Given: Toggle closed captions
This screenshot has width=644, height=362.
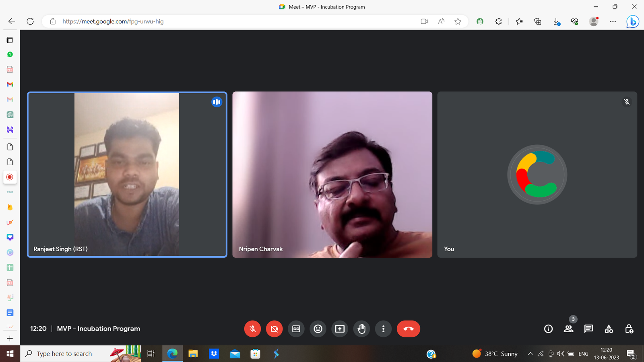Looking at the screenshot, I should pos(296,329).
